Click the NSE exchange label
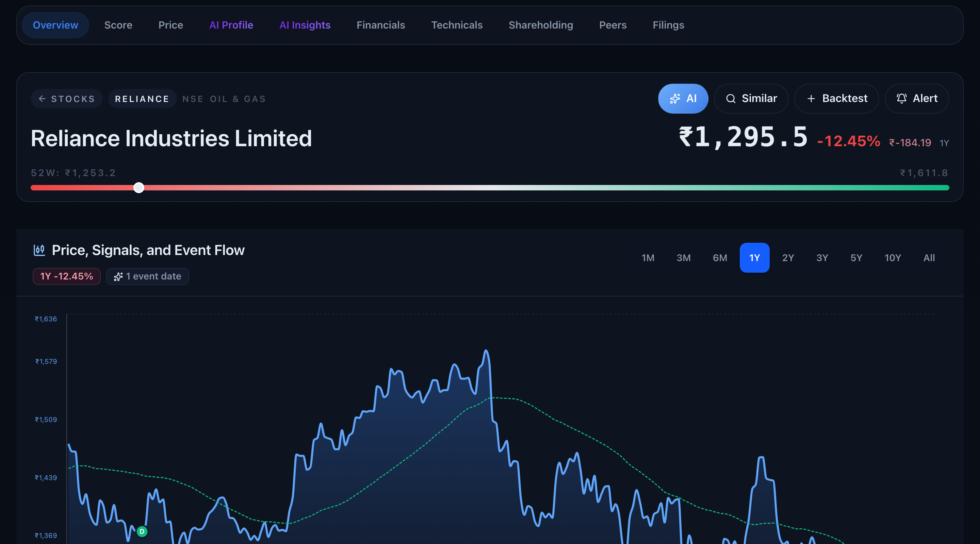This screenshot has height=544, width=980. [x=193, y=99]
